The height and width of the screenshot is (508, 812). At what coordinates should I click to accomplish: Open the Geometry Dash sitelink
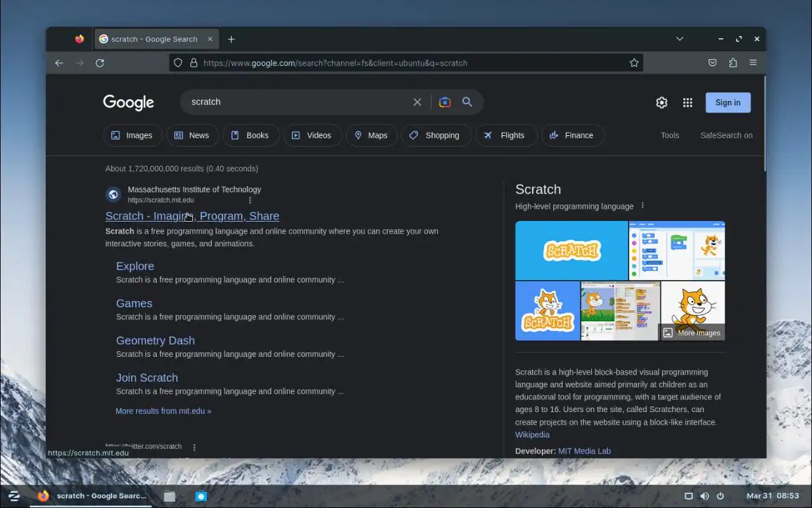point(155,340)
